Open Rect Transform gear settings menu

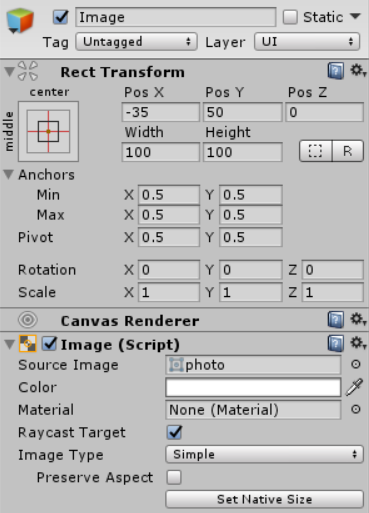pos(358,71)
